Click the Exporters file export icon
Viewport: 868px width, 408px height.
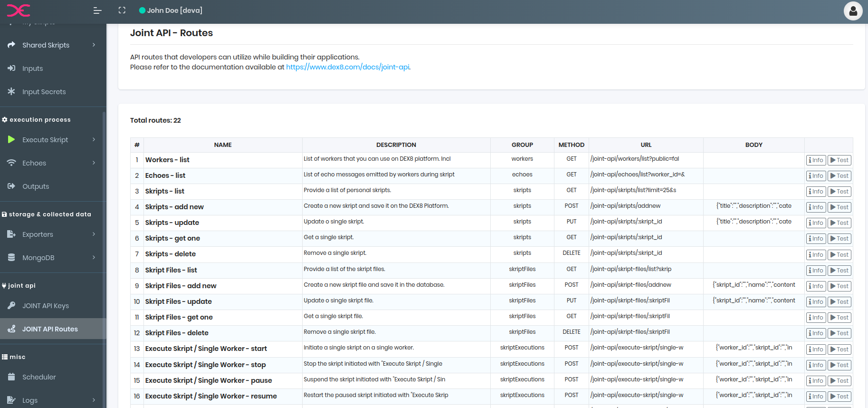click(11, 234)
